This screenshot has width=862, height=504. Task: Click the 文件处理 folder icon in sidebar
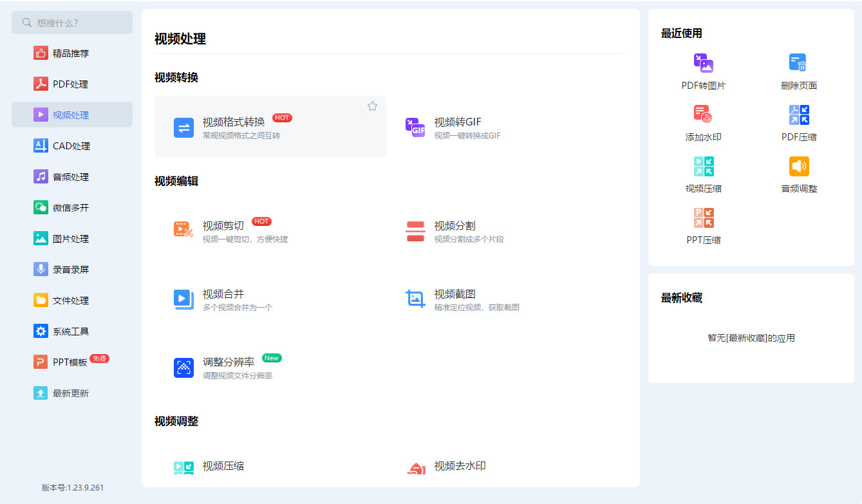pyautogui.click(x=41, y=300)
